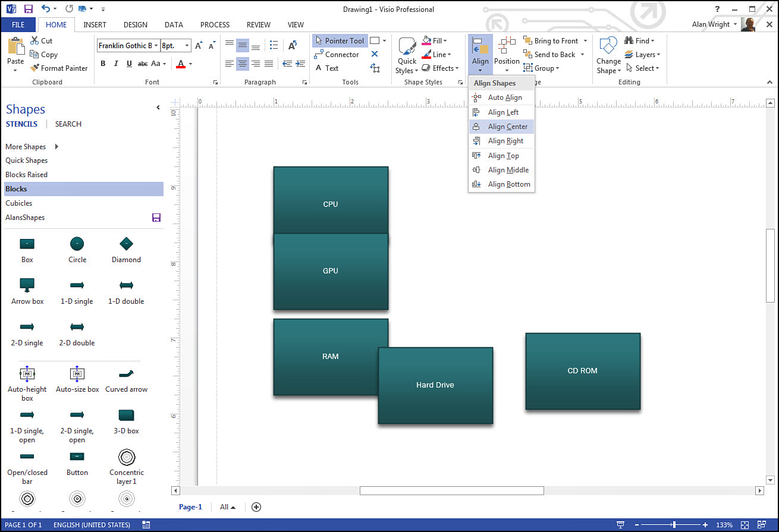The width and height of the screenshot is (779, 532).
Task: Open the SEARCH link in Shapes pane
Action: pyautogui.click(x=68, y=124)
